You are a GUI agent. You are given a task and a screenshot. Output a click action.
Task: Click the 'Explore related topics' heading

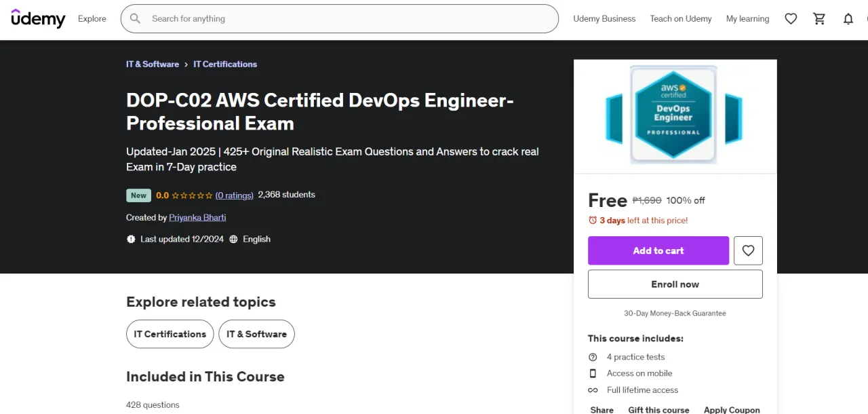pos(201,302)
